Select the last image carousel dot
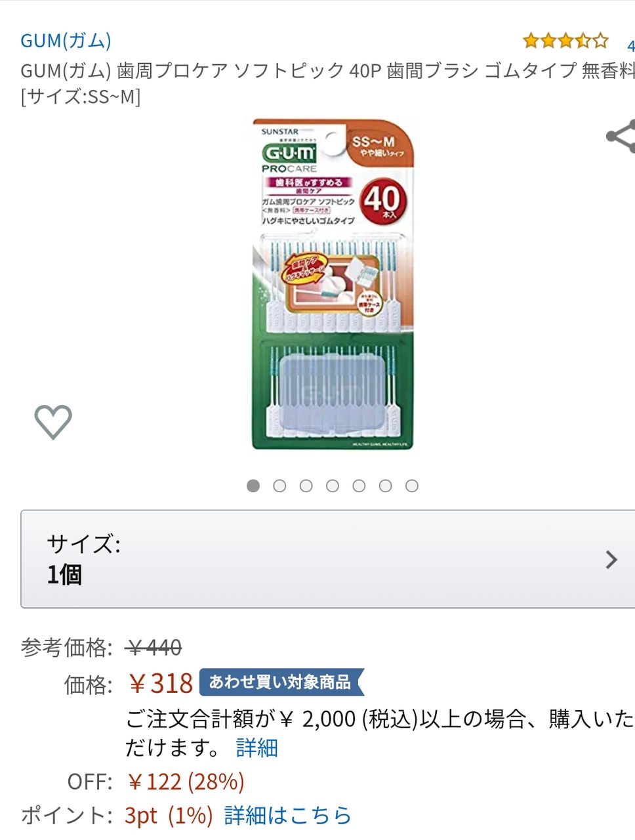 click(412, 486)
